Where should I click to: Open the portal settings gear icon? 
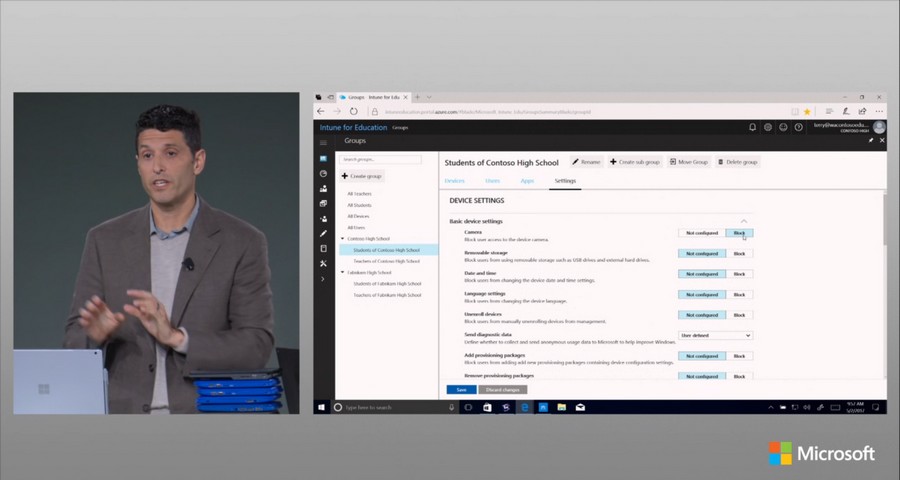pyautogui.click(x=767, y=127)
